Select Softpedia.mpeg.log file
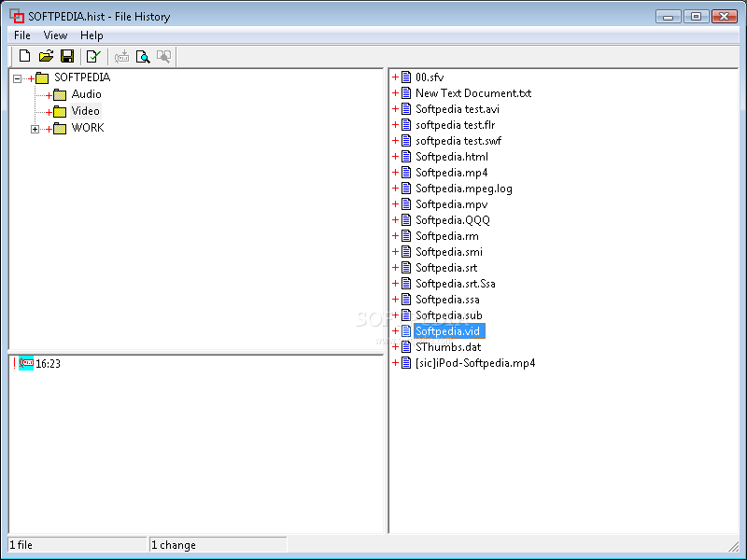This screenshot has height=560, width=747. [x=463, y=189]
